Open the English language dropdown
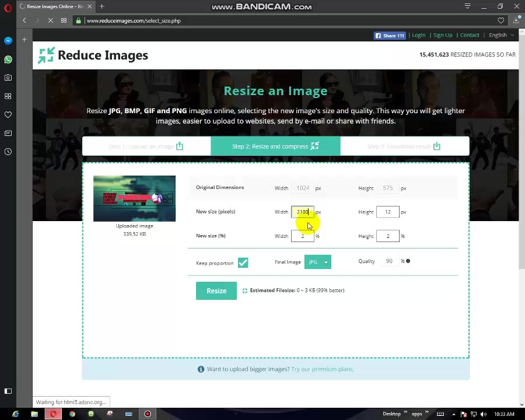525x420 pixels. click(501, 35)
